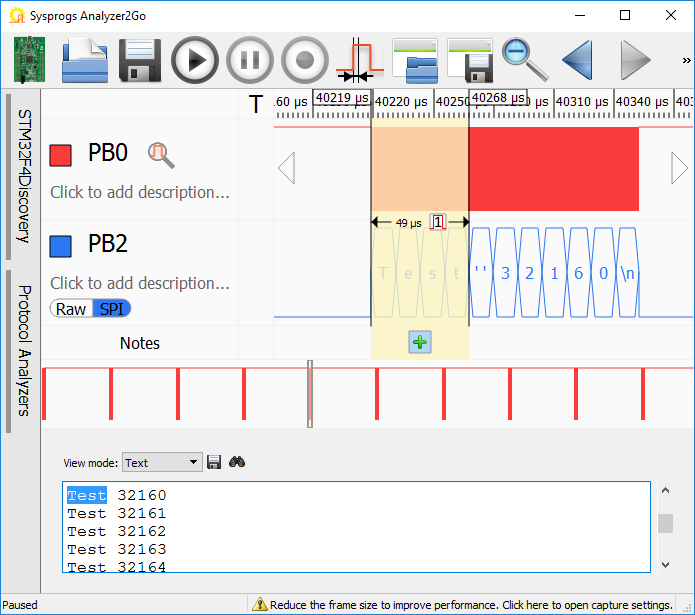Save decoded text output with disk icon

(214, 462)
